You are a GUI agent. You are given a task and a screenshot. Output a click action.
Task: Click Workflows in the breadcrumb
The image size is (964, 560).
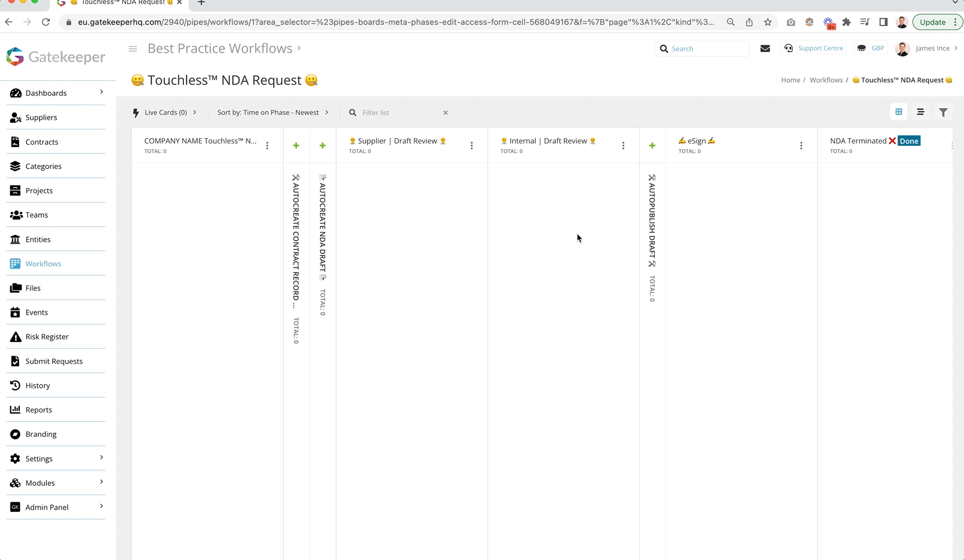(x=826, y=80)
